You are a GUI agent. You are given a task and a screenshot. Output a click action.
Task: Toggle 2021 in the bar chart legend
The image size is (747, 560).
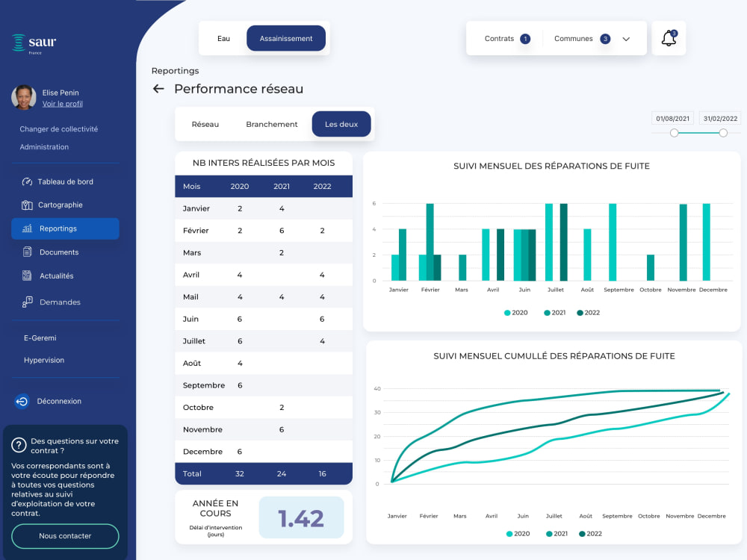pos(554,313)
